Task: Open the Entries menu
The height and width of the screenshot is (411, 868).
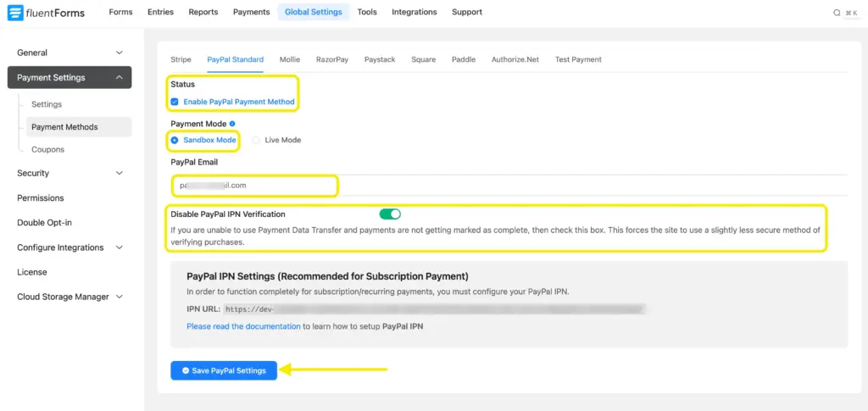Action: point(160,12)
